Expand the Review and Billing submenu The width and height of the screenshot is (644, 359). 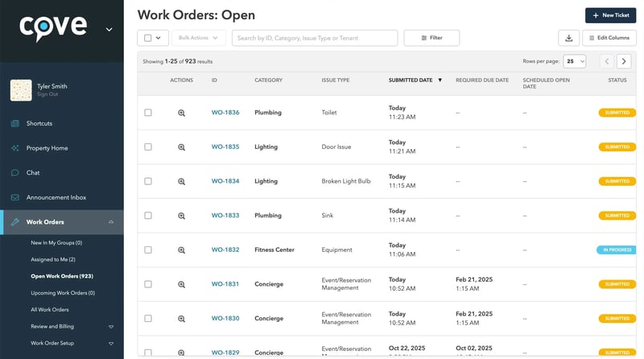pos(111,327)
